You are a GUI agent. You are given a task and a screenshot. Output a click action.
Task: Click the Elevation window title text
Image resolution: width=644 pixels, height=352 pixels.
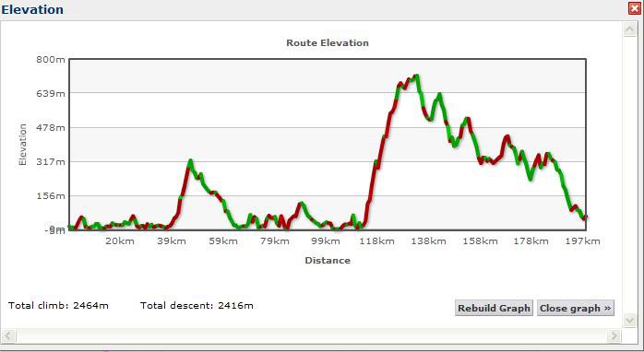[32, 9]
